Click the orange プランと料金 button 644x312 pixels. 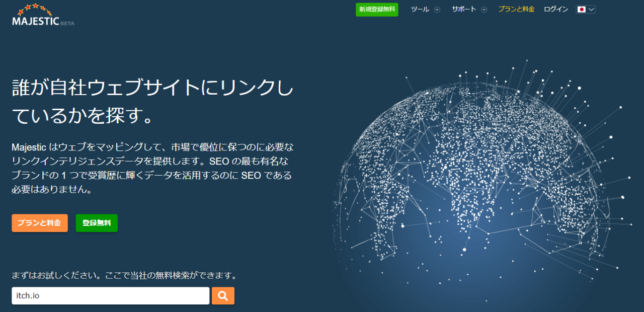click(40, 223)
